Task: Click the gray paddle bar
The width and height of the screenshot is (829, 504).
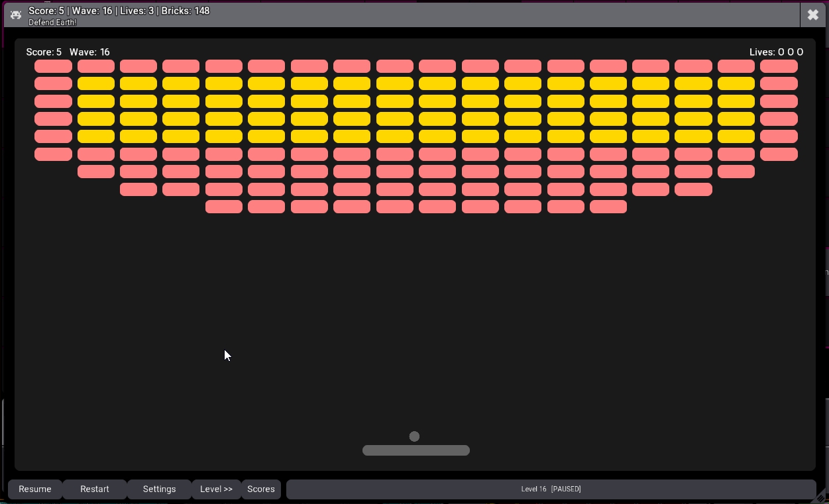Action: tap(415, 450)
